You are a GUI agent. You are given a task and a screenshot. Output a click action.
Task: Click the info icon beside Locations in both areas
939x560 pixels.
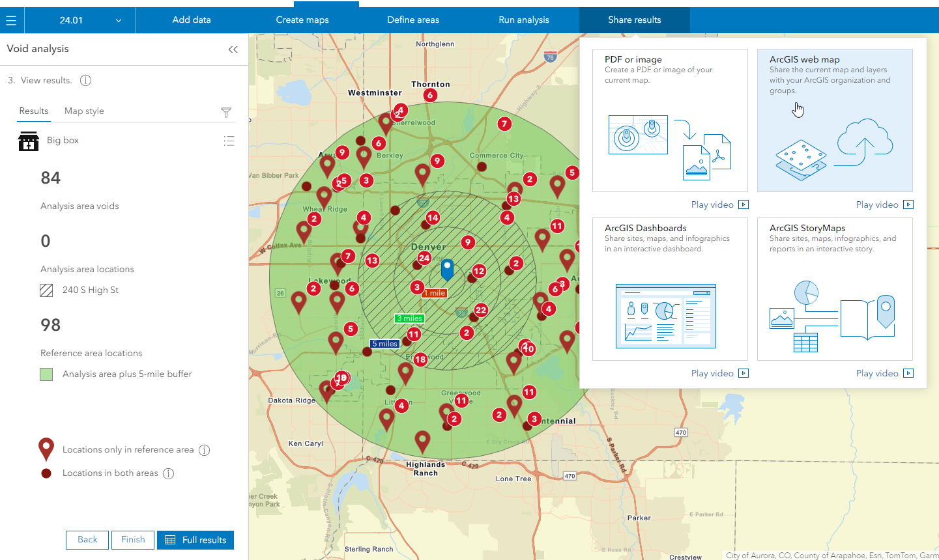tap(168, 473)
